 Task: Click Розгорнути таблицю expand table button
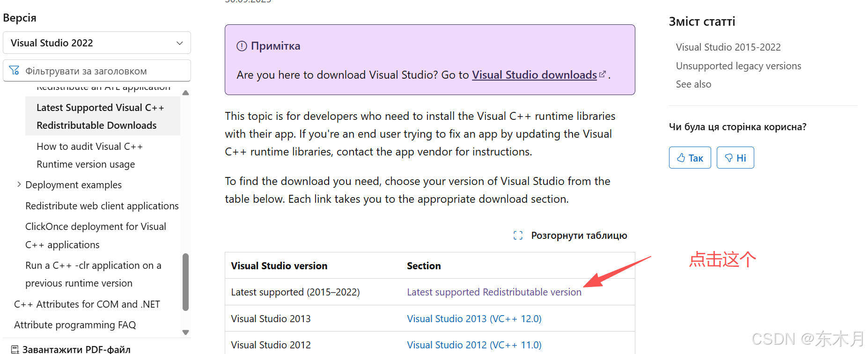pos(570,235)
